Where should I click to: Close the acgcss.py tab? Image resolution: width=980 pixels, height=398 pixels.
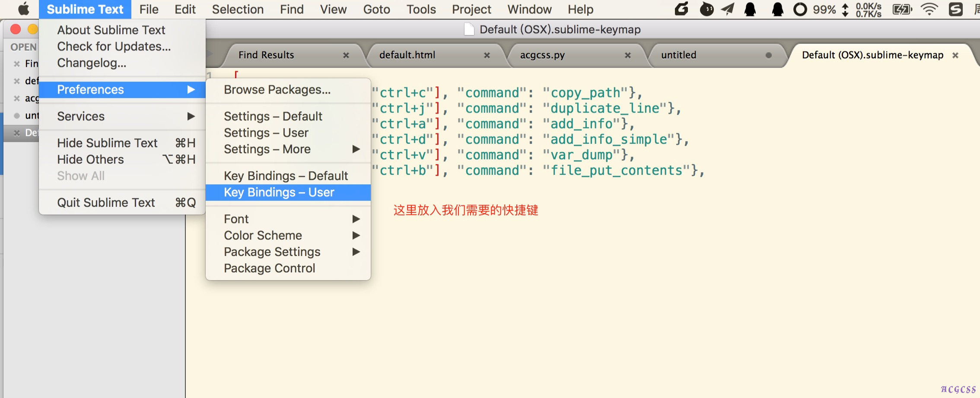[x=627, y=55]
